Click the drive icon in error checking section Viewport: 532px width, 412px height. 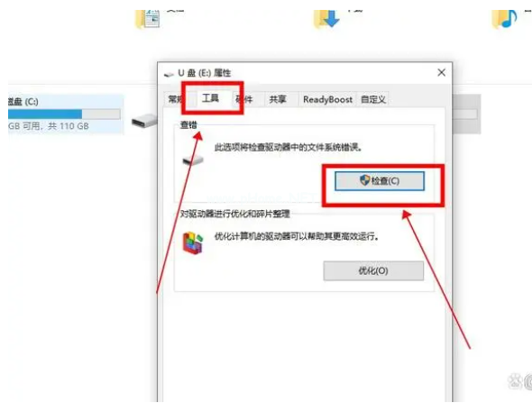tap(193, 160)
